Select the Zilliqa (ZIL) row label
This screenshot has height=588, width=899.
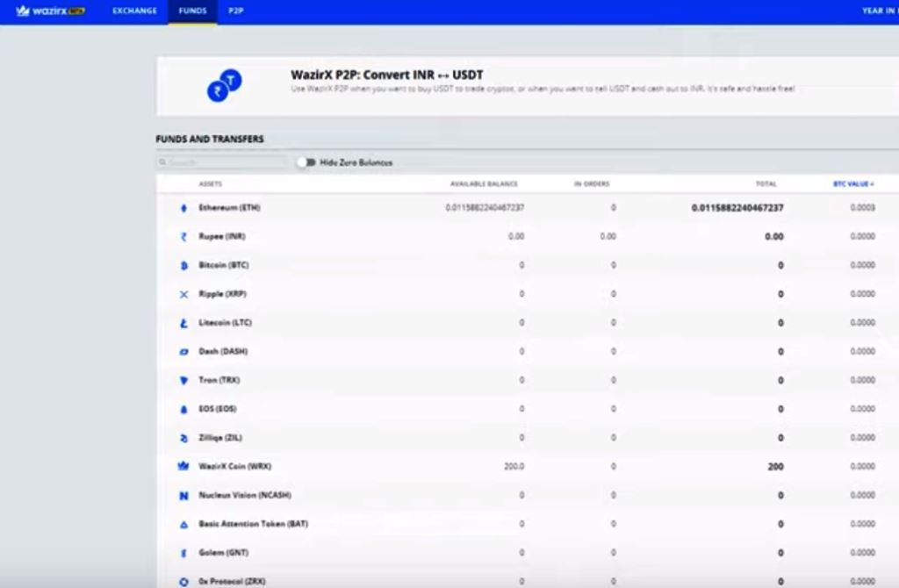220,437
